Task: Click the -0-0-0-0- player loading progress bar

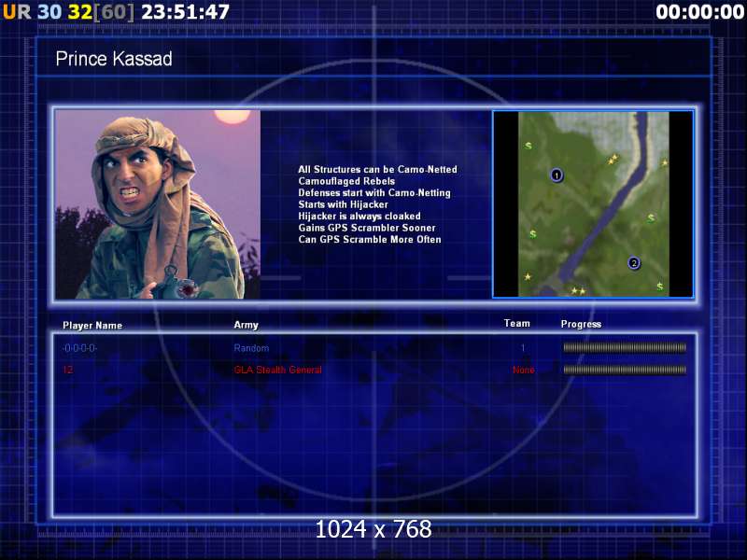Action: coord(625,347)
